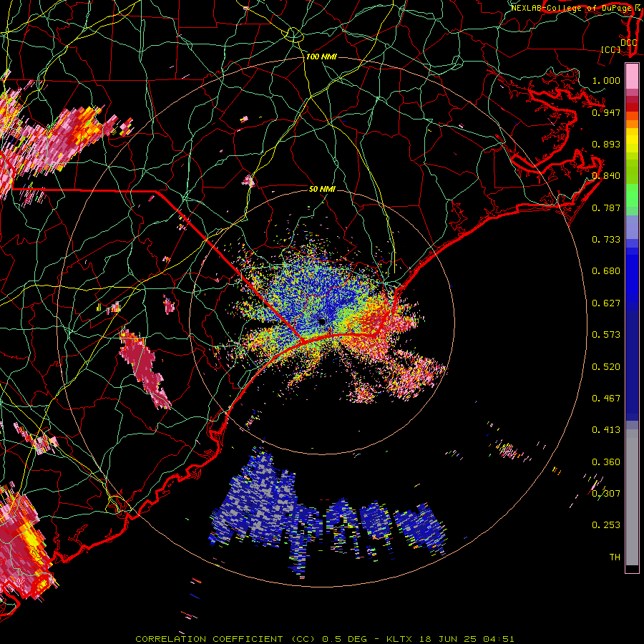Image resolution: width=644 pixels, height=644 pixels.
Task: Select the 0.840 legend value
Action: point(606,176)
